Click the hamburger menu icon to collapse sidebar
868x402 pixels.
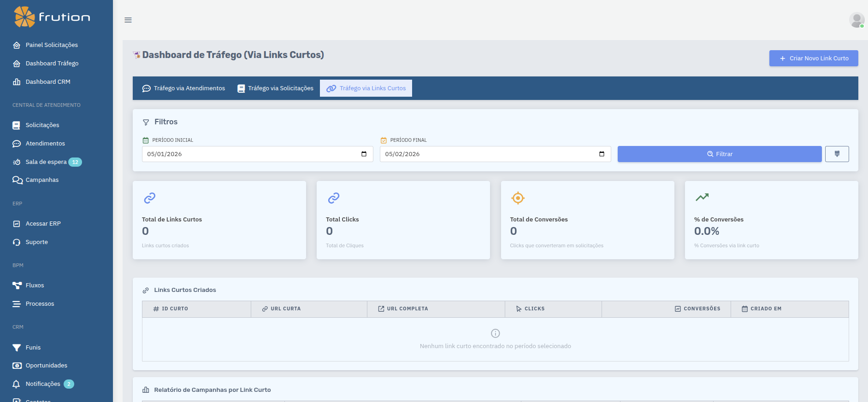click(x=128, y=20)
